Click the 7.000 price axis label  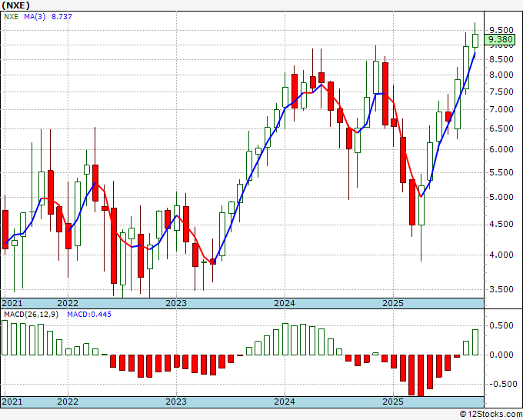point(501,109)
